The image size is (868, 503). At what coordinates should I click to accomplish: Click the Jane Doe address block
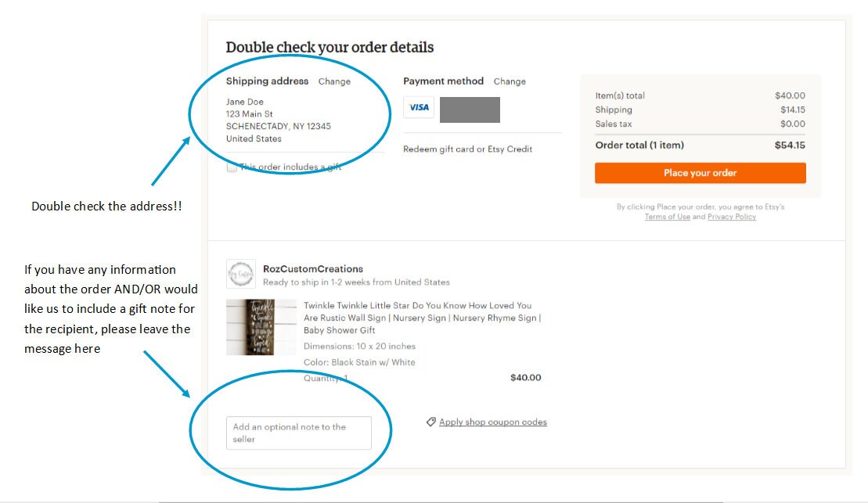pyautogui.click(x=278, y=120)
